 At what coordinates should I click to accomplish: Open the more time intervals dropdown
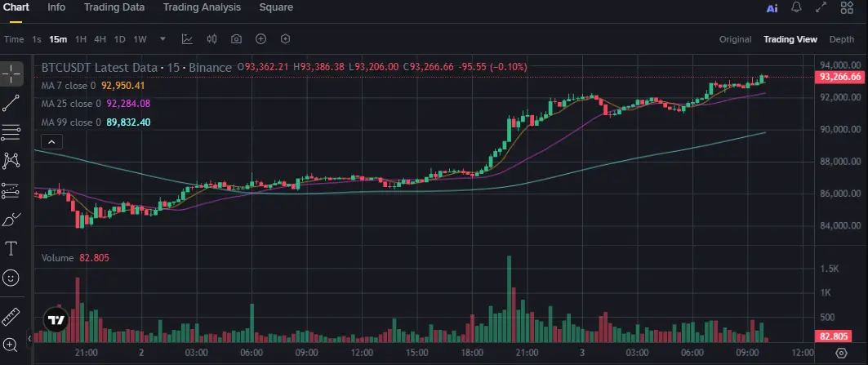click(162, 38)
